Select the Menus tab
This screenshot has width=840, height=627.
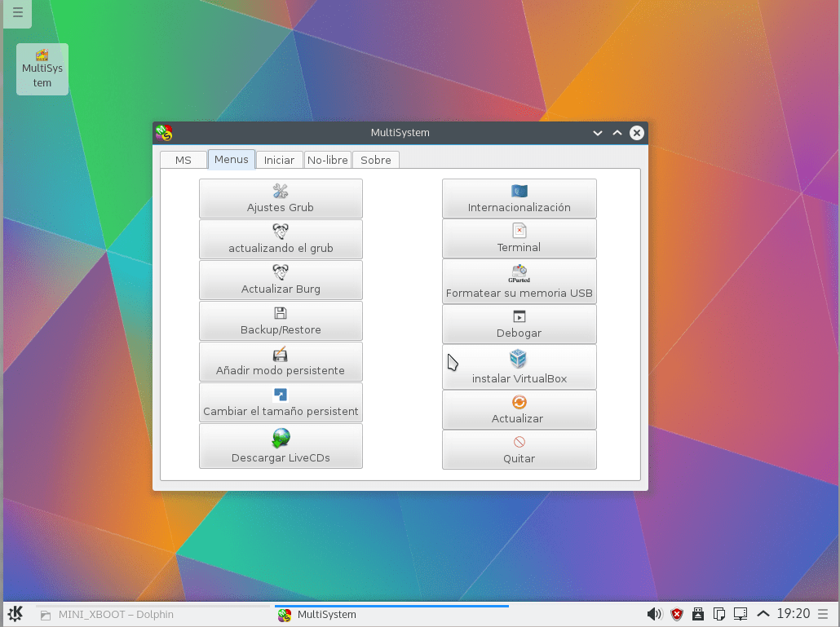(232, 160)
